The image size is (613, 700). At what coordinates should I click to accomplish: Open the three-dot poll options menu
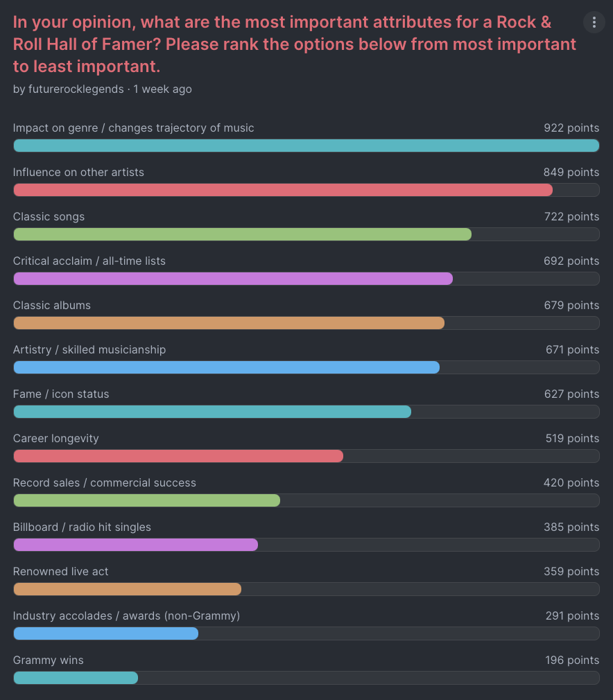click(594, 22)
